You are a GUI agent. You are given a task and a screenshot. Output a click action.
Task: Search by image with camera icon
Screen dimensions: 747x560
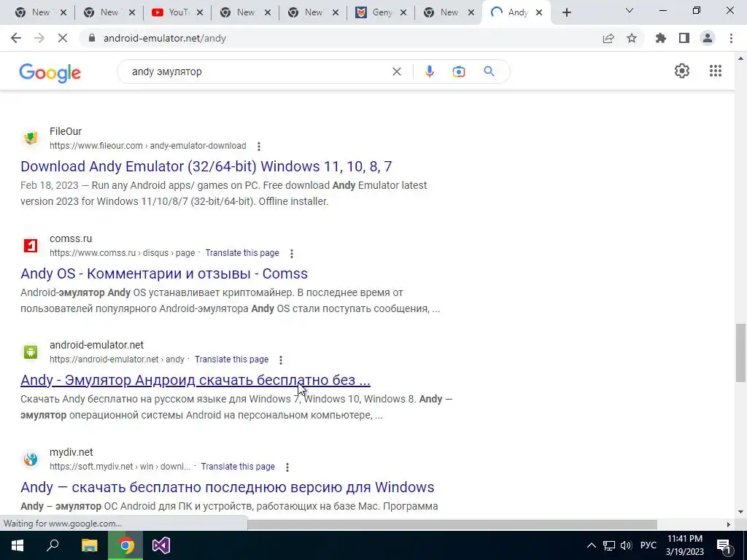tap(458, 71)
